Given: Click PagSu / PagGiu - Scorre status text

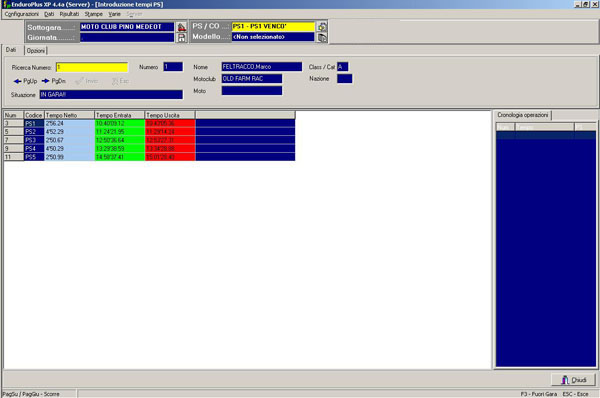Looking at the screenshot, I should tap(31, 394).
